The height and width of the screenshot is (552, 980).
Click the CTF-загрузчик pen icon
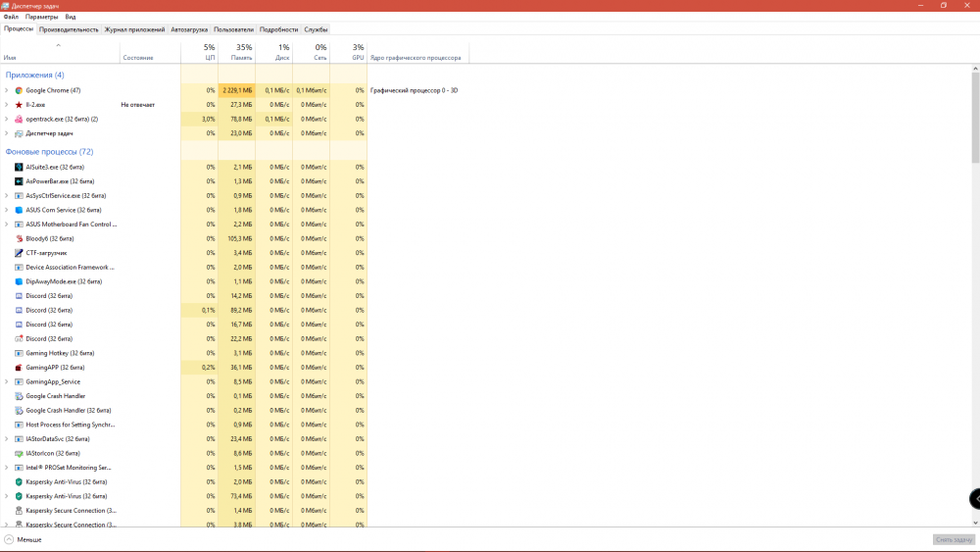click(x=19, y=253)
